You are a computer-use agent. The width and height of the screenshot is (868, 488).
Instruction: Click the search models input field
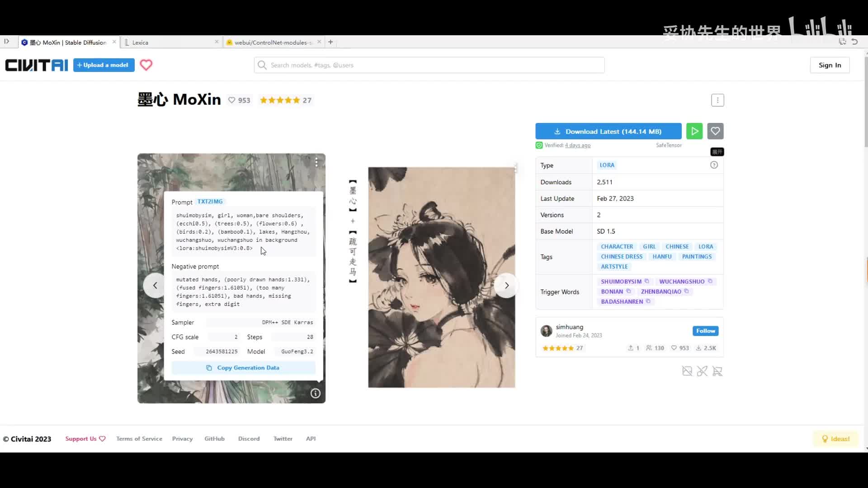click(x=429, y=65)
